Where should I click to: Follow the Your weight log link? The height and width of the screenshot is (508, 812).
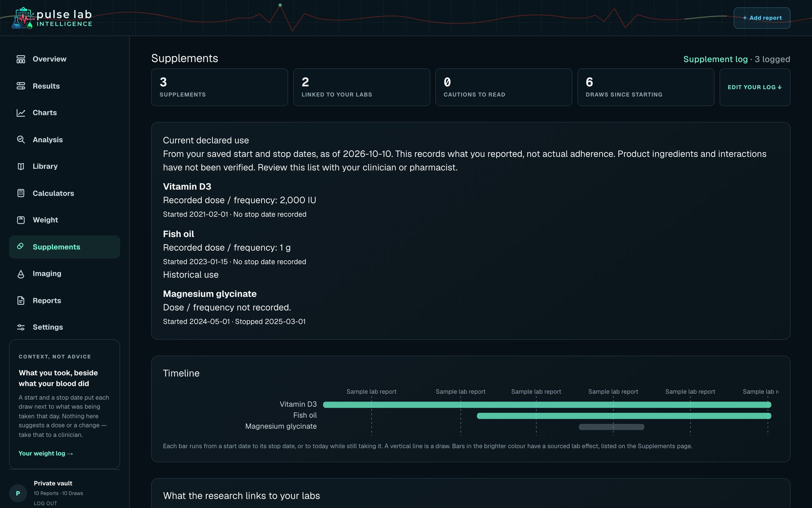coord(46,454)
